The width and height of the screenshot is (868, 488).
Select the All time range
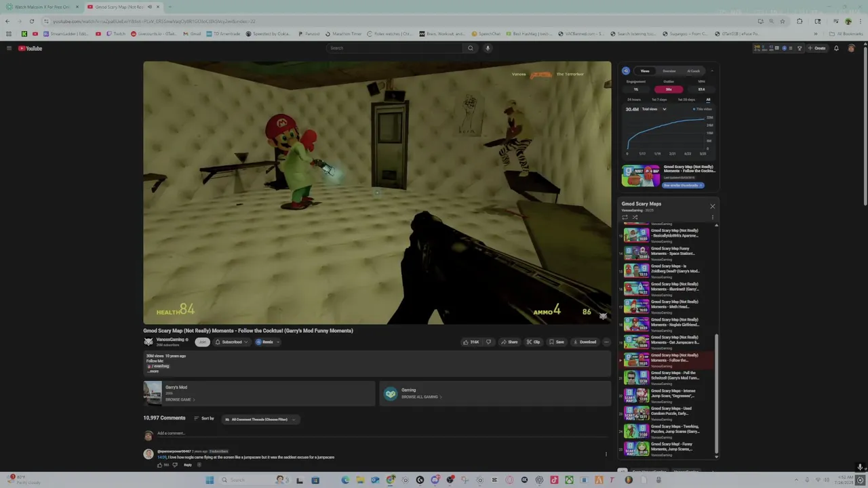[x=708, y=100]
